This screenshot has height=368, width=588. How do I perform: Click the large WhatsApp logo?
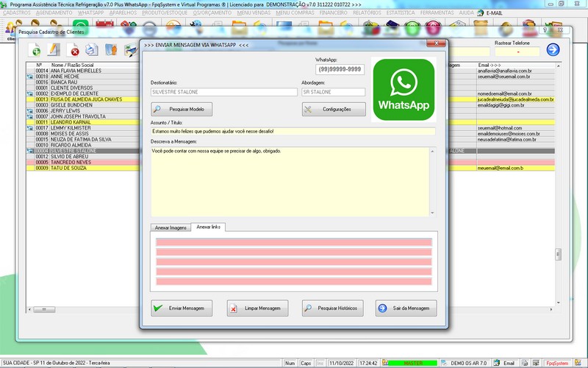pyautogui.click(x=404, y=89)
